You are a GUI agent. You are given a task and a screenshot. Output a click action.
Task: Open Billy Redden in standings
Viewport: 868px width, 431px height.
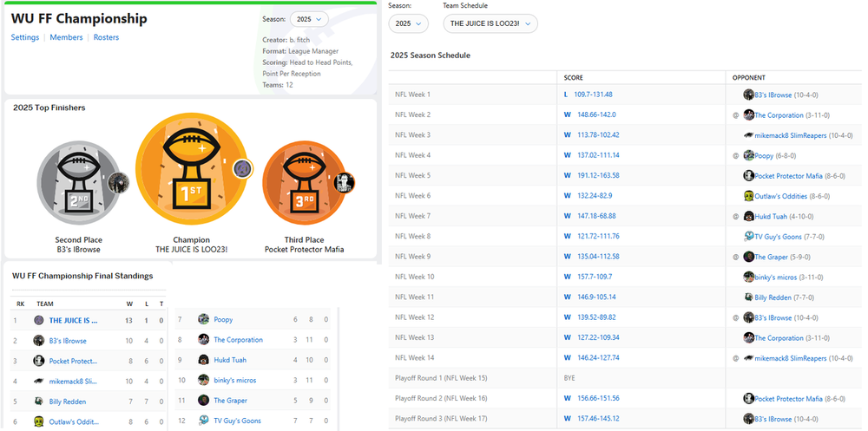tap(68, 402)
